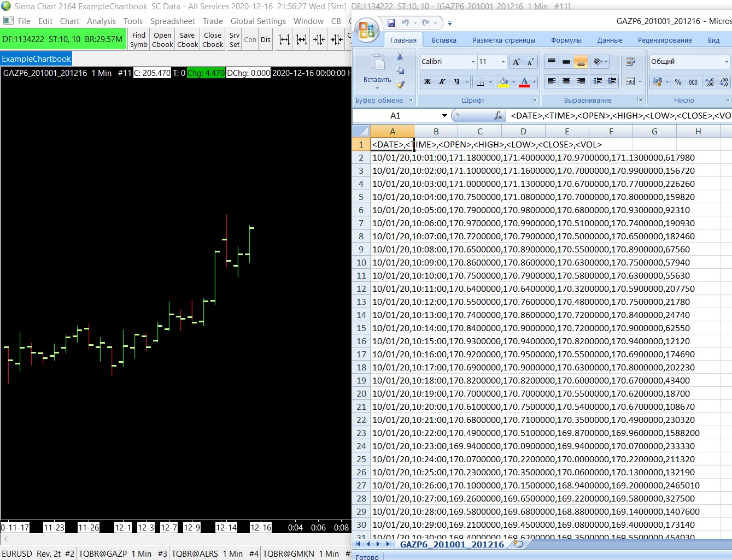
Task: Decrease font size in Excel ribbon
Action: 530,62
